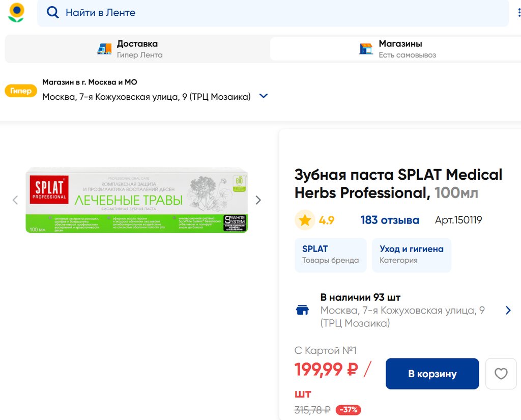Open availability details via right chevron
This screenshot has height=420, width=521.
click(x=508, y=310)
